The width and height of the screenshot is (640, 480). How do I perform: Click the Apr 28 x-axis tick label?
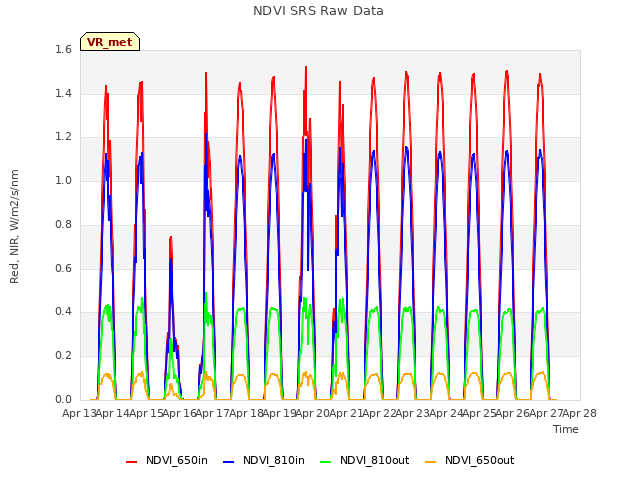click(580, 413)
